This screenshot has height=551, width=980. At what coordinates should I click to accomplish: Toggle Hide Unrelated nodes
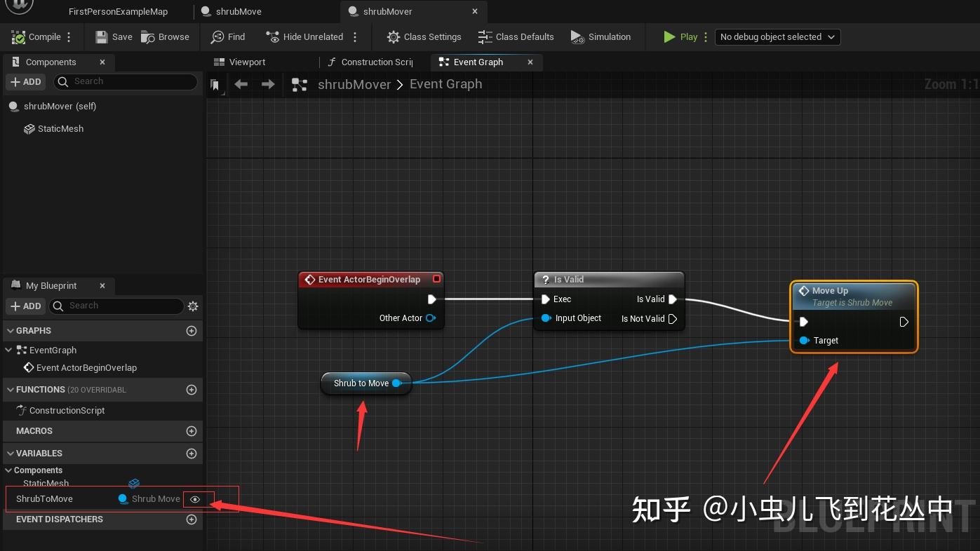click(304, 37)
